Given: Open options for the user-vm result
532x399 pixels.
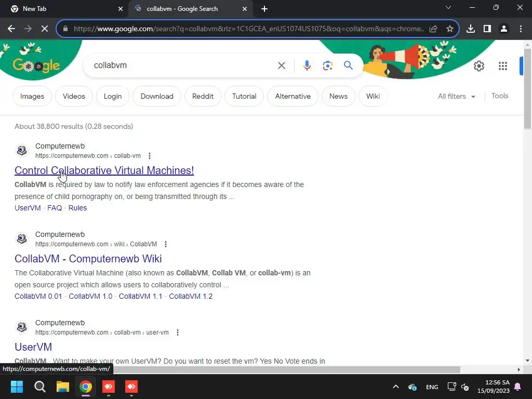Looking at the screenshot, I should 178,332.
